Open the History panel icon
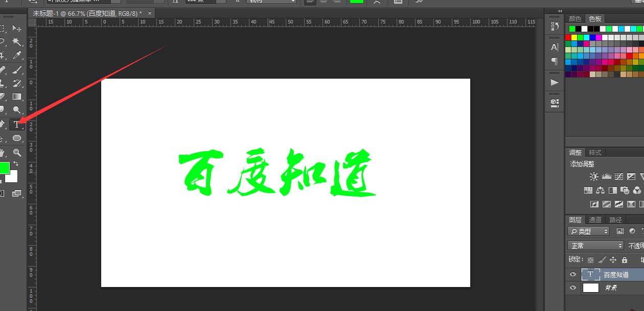 pyautogui.click(x=555, y=26)
